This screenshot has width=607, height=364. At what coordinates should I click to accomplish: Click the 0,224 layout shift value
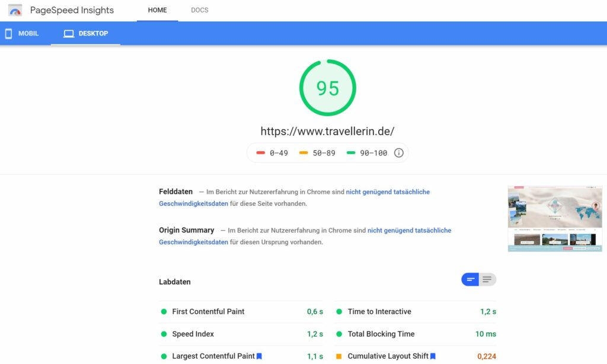pyautogui.click(x=487, y=356)
